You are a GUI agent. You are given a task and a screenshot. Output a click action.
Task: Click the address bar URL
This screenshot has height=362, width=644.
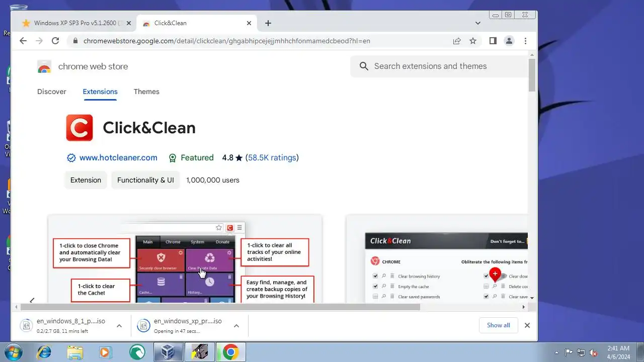pyautogui.click(x=226, y=41)
